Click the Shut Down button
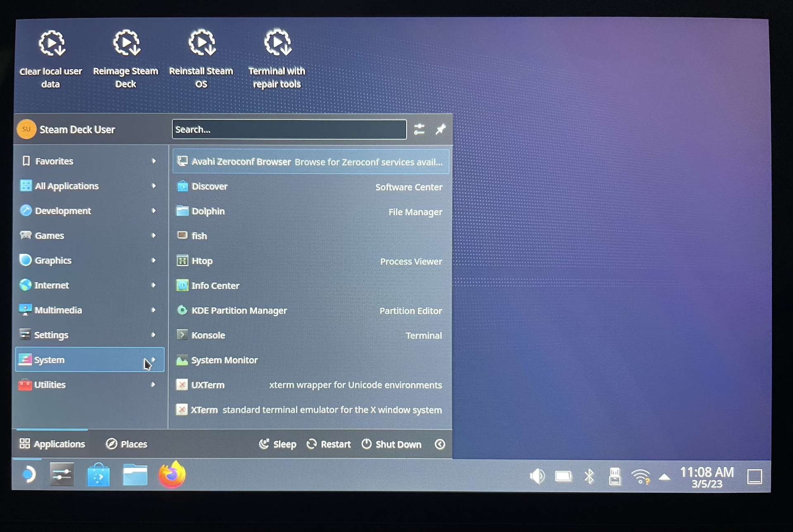Screen dimensions: 793x532 click(392, 444)
